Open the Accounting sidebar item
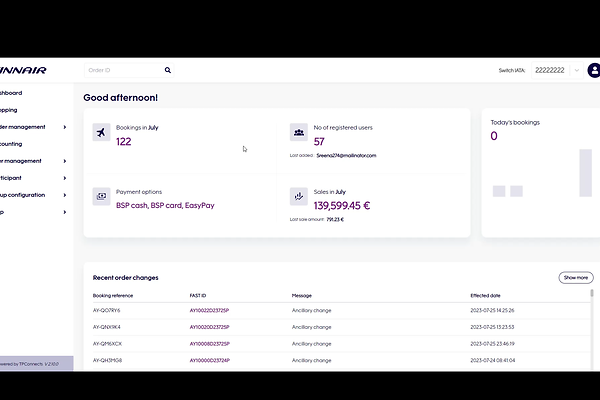Viewport: 600px width, 400px height. (x=10, y=144)
